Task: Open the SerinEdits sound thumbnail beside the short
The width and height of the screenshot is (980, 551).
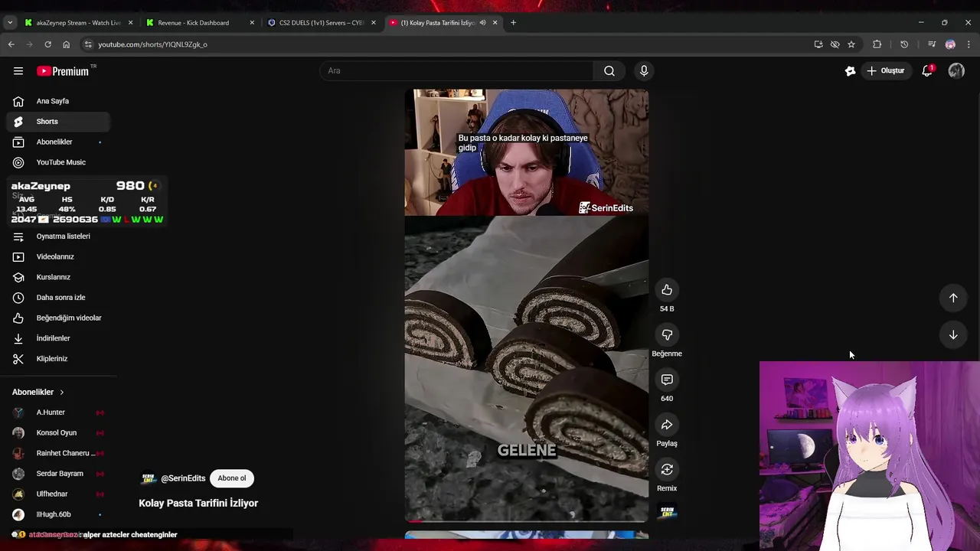Action: pos(667,511)
